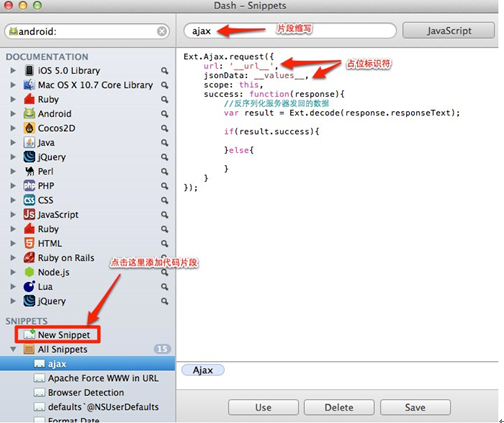504x423 pixels.
Task: Select defaults`@NSUserDefaults snippet
Action: click(x=87, y=407)
